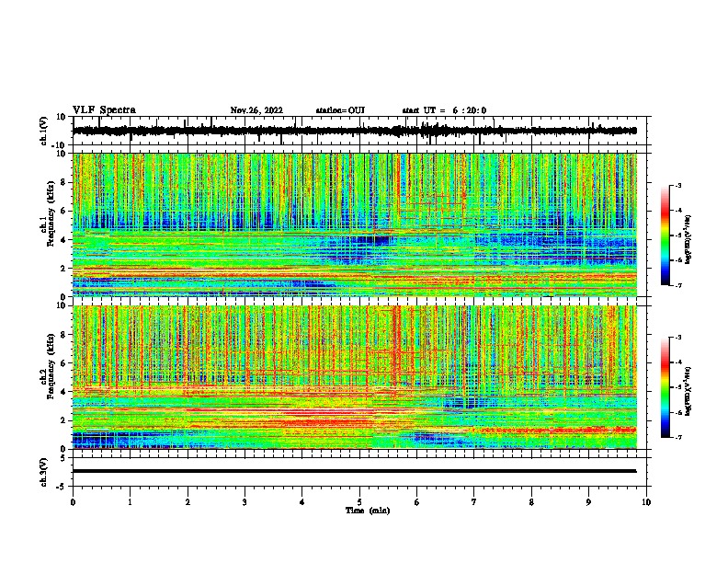This screenshot has height=563, width=728.
Task: Select the "Time (min)" axis label
Action: click(368, 511)
